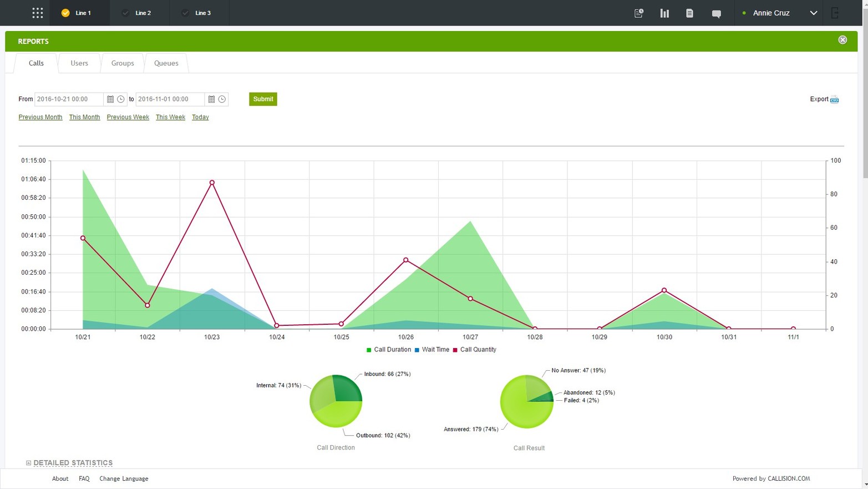Viewport: 868px width, 489px height.
Task: Switch to the Queues tab
Action: pos(166,63)
